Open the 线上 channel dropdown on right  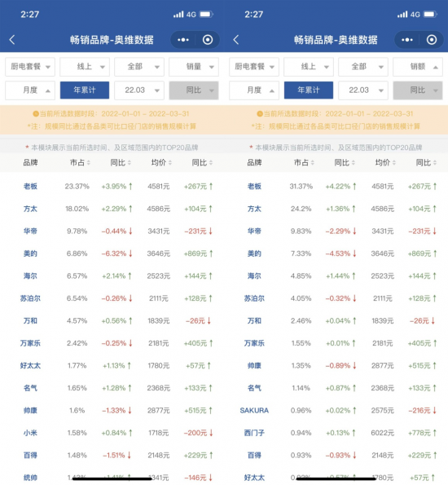tap(309, 67)
